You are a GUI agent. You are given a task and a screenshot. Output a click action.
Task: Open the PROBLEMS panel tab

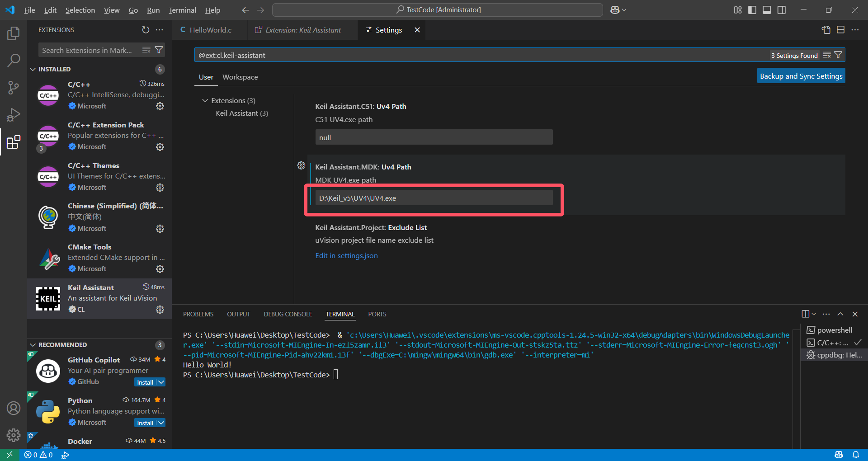tap(198, 314)
